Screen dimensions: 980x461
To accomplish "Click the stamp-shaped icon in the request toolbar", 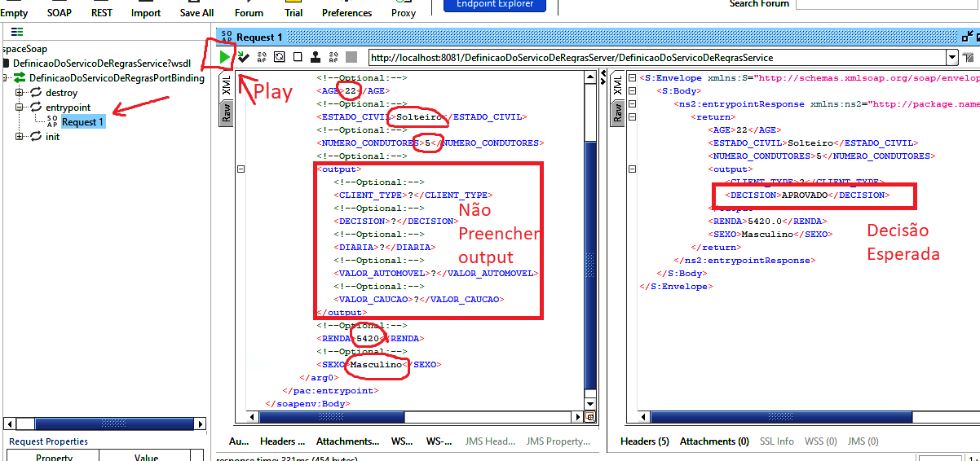I will [316, 58].
